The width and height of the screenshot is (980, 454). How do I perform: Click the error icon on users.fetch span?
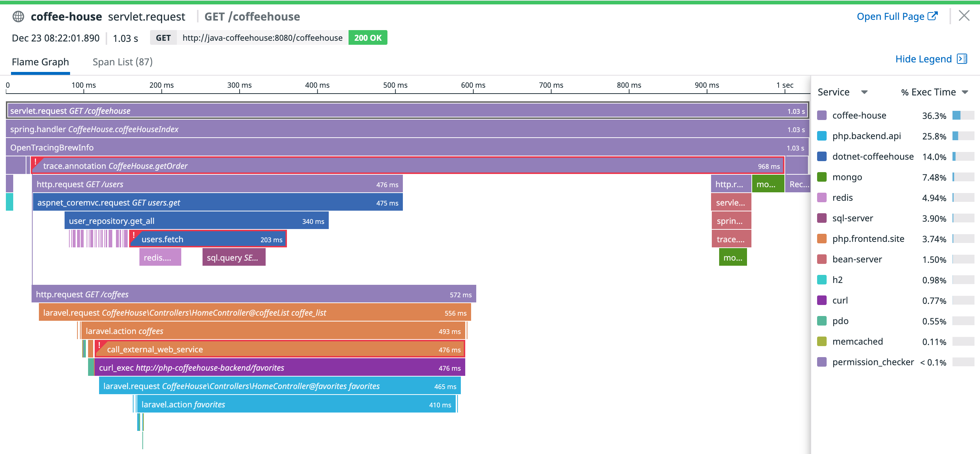(134, 235)
